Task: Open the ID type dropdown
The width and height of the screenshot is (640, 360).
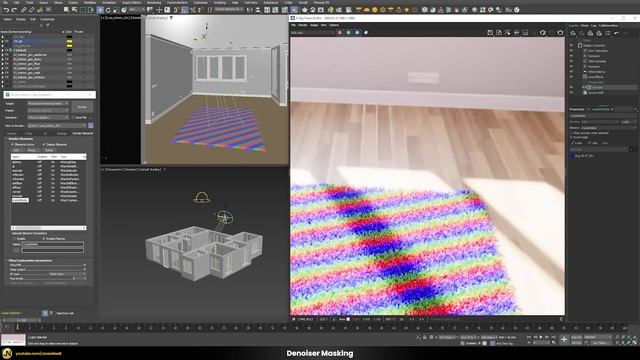Action: (x=67, y=274)
